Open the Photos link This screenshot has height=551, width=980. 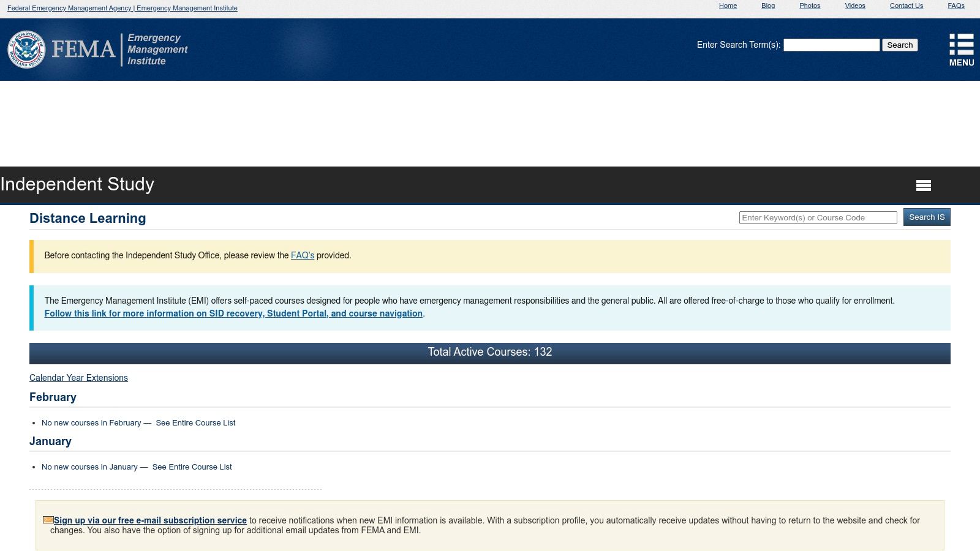click(810, 6)
